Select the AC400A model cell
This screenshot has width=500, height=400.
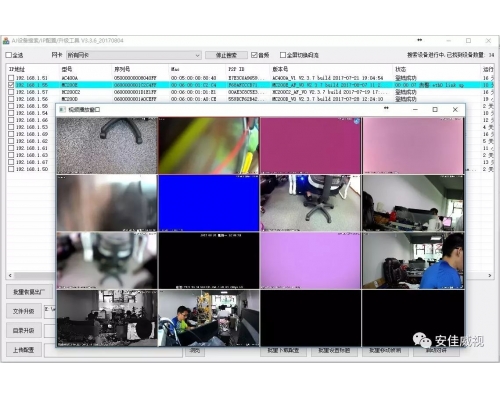(x=70, y=78)
